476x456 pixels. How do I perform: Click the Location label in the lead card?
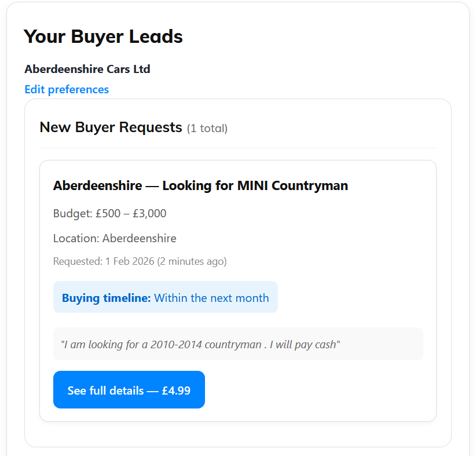point(76,238)
